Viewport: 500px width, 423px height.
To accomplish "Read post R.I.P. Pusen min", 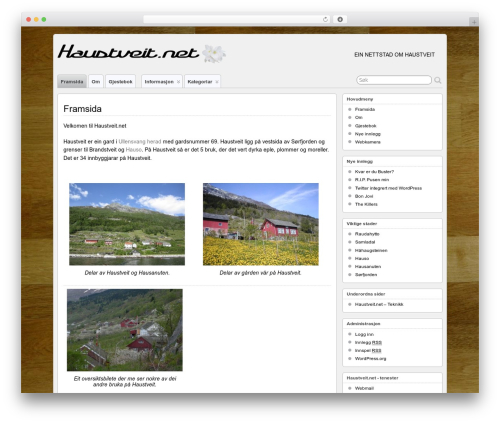I will coord(372,180).
